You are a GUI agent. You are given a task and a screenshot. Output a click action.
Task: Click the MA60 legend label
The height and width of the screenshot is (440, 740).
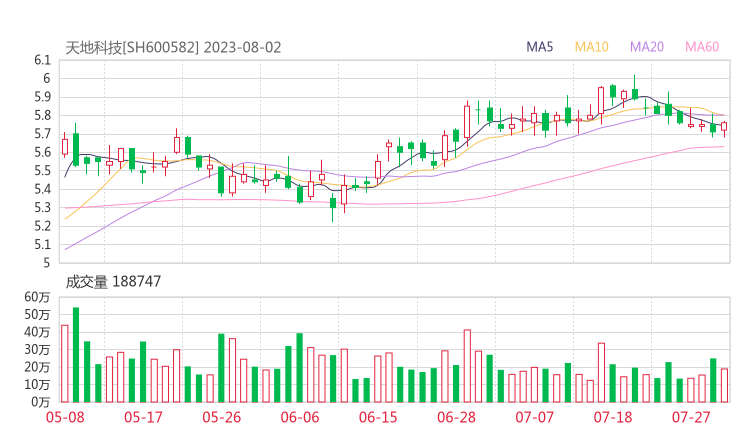click(702, 47)
